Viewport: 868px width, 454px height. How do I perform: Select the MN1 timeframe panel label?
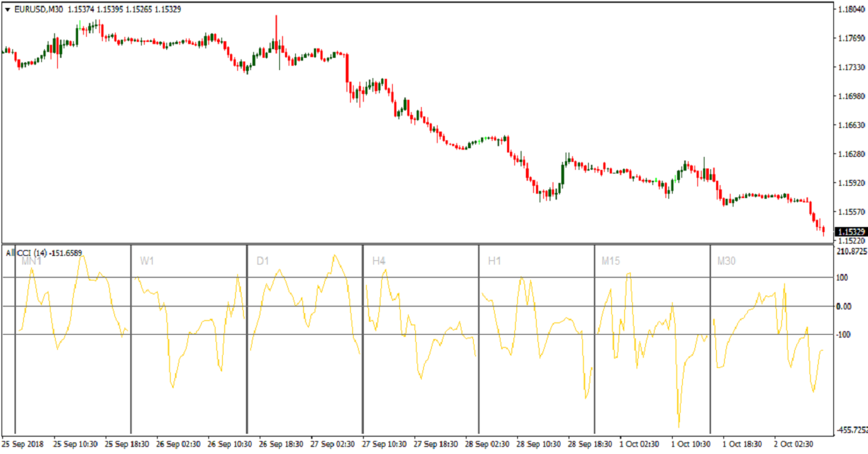(31, 261)
